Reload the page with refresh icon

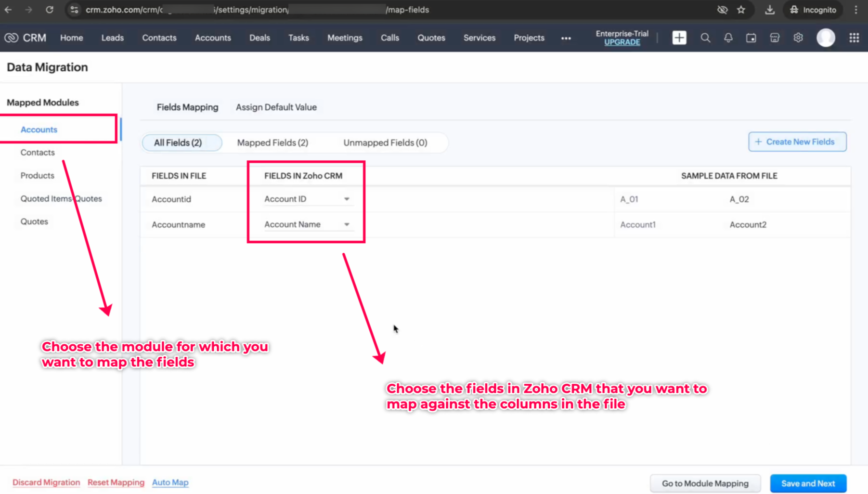pos(50,10)
